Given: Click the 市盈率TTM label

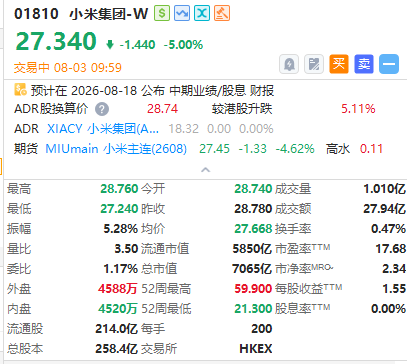Looking at the screenshot, I should [x=303, y=249].
